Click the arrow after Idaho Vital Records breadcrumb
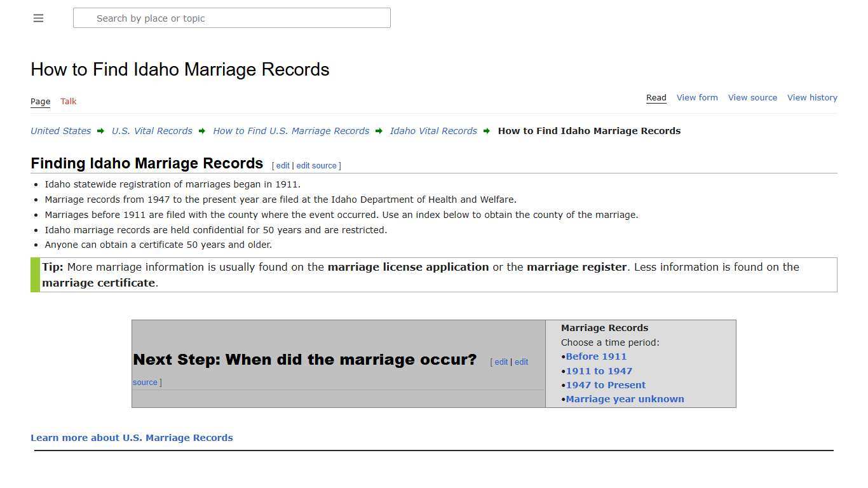Screen dimensions: 868x488 coord(486,131)
